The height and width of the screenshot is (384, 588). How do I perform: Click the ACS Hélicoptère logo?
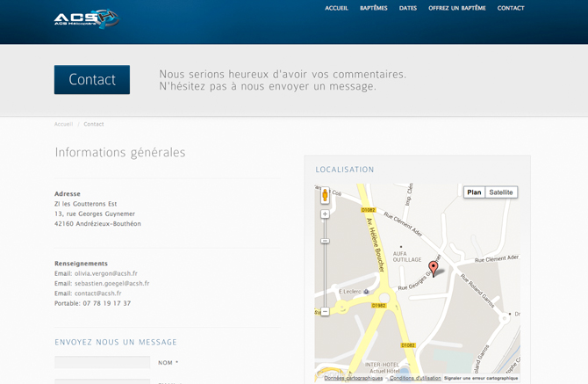[x=85, y=18]
